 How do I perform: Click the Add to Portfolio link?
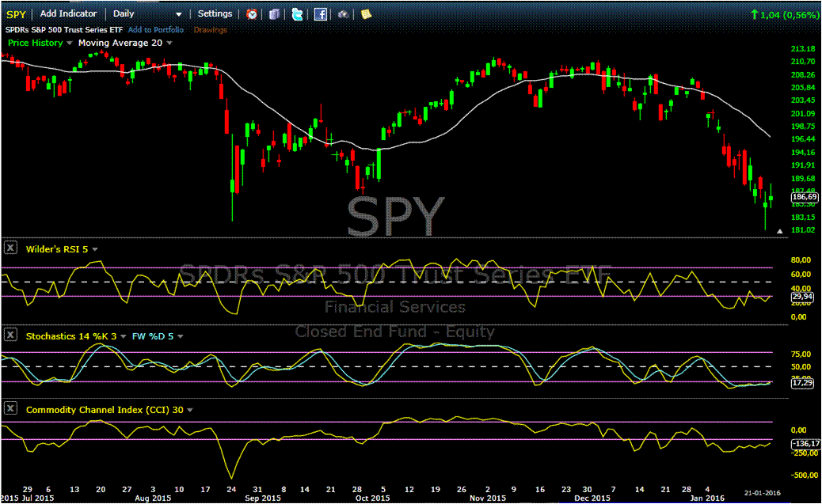click(156, 30)
